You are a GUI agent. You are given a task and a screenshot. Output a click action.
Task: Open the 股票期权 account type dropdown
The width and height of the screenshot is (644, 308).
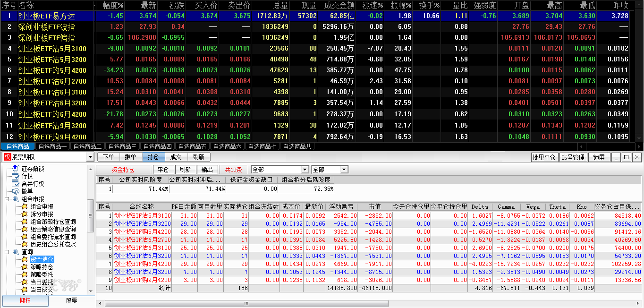(x=90, y=157)
